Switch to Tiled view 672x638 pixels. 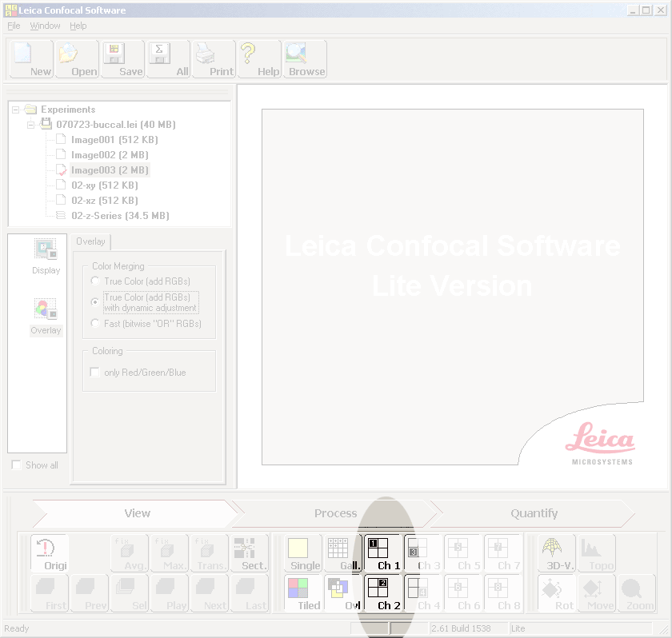coord(303,593)
